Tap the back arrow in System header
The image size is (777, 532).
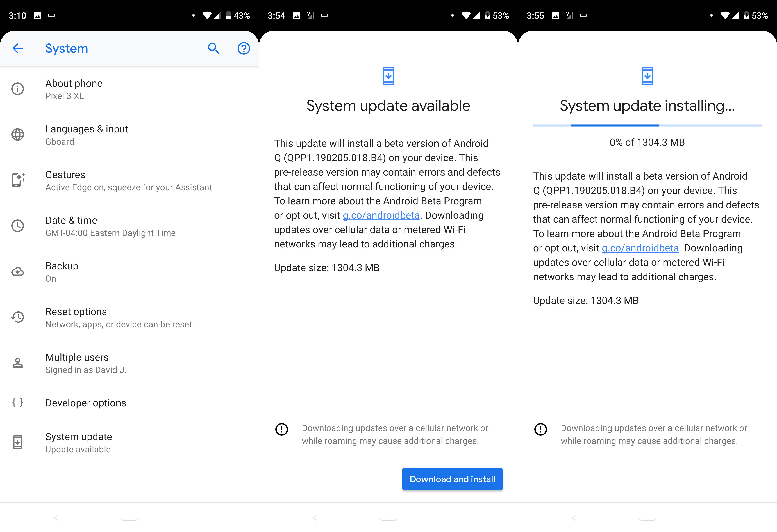pyautogui.click(x=18, y=49)
